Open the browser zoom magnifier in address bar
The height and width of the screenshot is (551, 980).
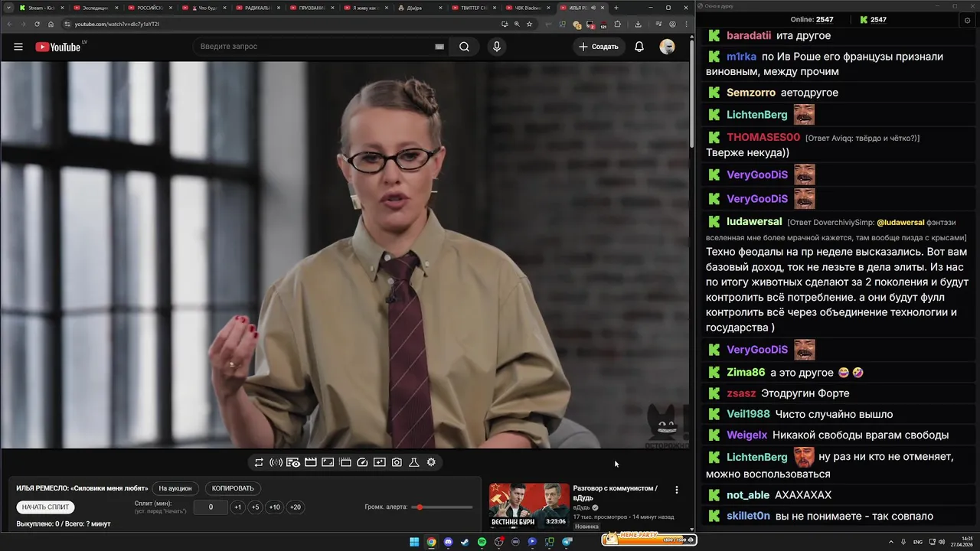point(517,24)
